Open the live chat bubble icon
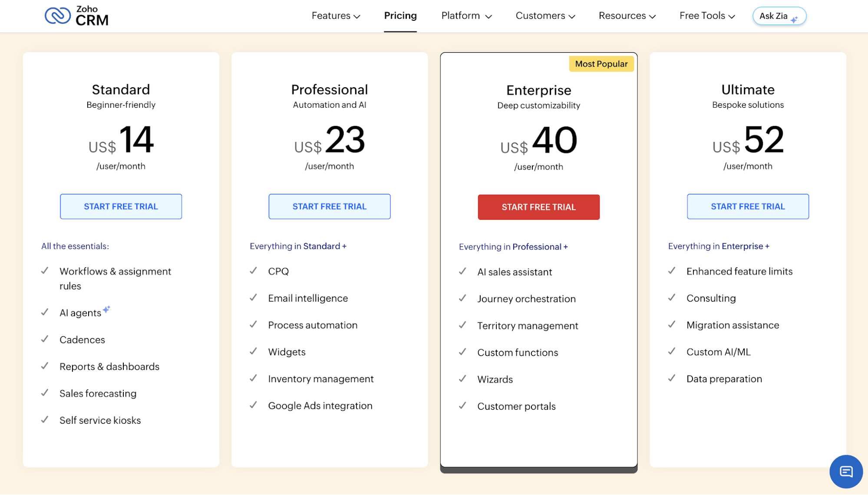The height and width of the screenshot is (495, 868). (846, 472)
